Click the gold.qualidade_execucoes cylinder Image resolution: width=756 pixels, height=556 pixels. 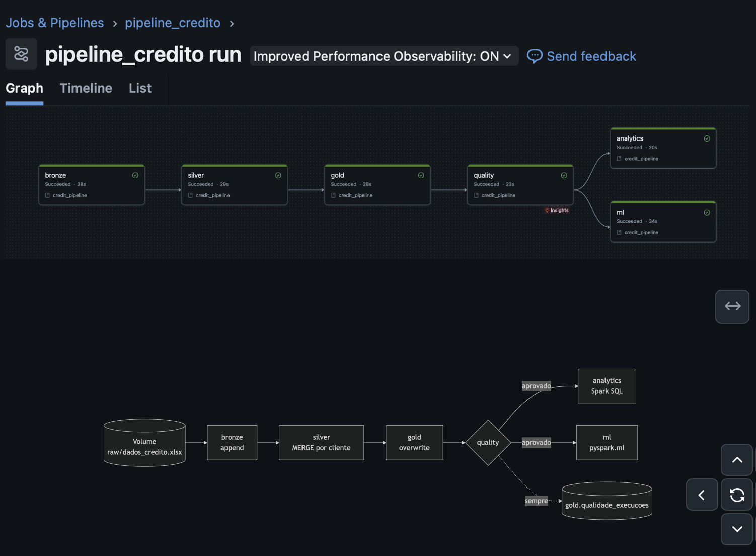pyautogui.click(x=607, y=501)
